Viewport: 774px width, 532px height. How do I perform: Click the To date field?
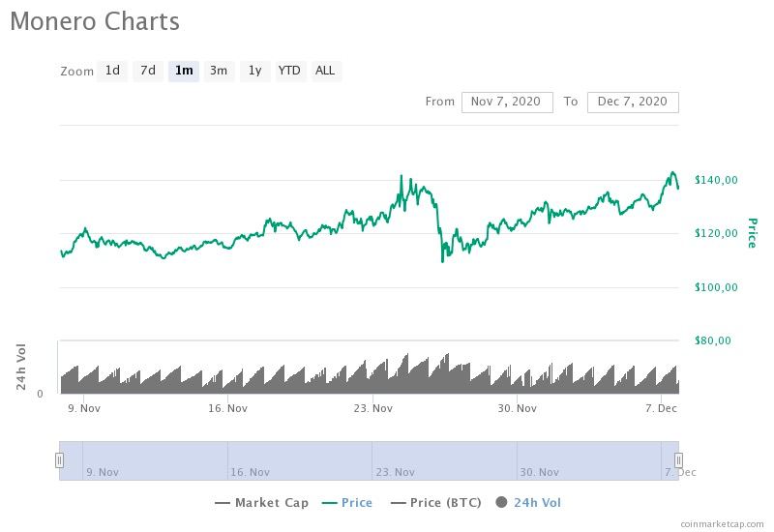pos(632,102)
